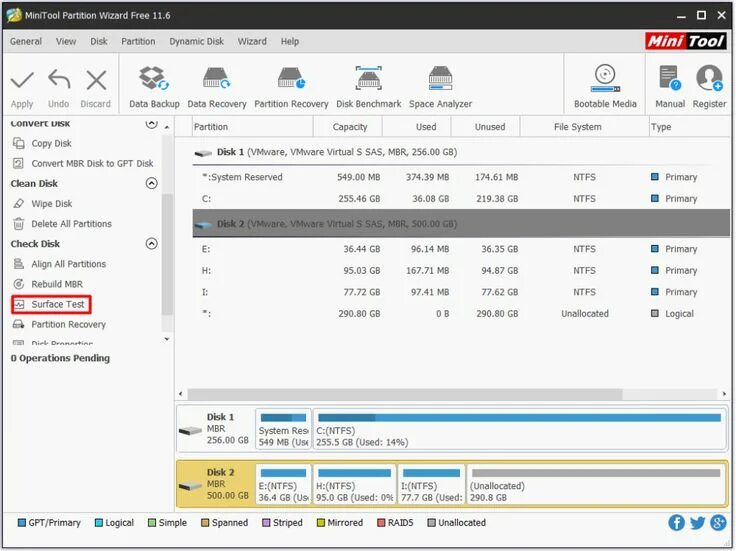Select the System Reserved partition row
Image resolution: width=736 pixels, height=551 pixels.
461,177
